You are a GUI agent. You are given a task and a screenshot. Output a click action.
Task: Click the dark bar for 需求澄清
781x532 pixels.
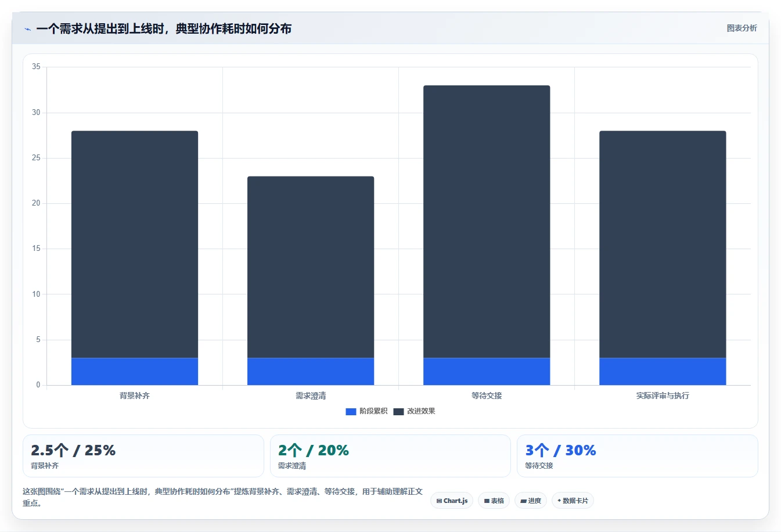[x=311, y=267]
